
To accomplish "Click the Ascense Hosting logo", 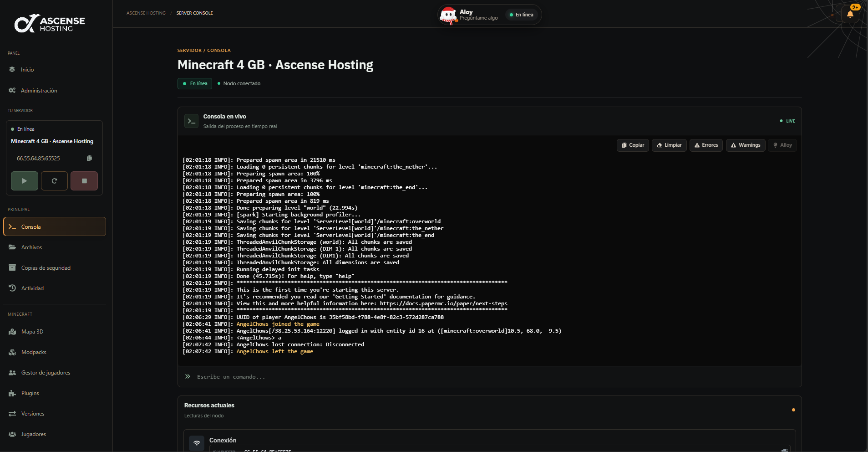I will click(x=50, y=24).
